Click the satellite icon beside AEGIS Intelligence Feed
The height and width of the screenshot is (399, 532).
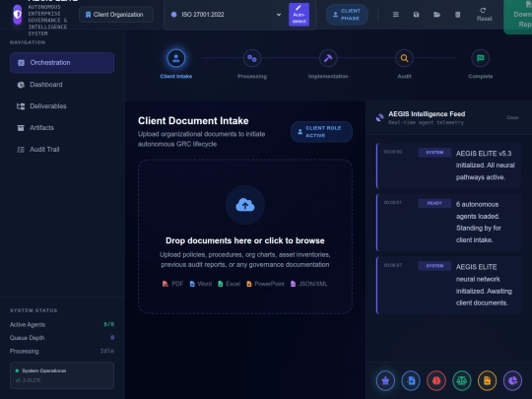379,118
